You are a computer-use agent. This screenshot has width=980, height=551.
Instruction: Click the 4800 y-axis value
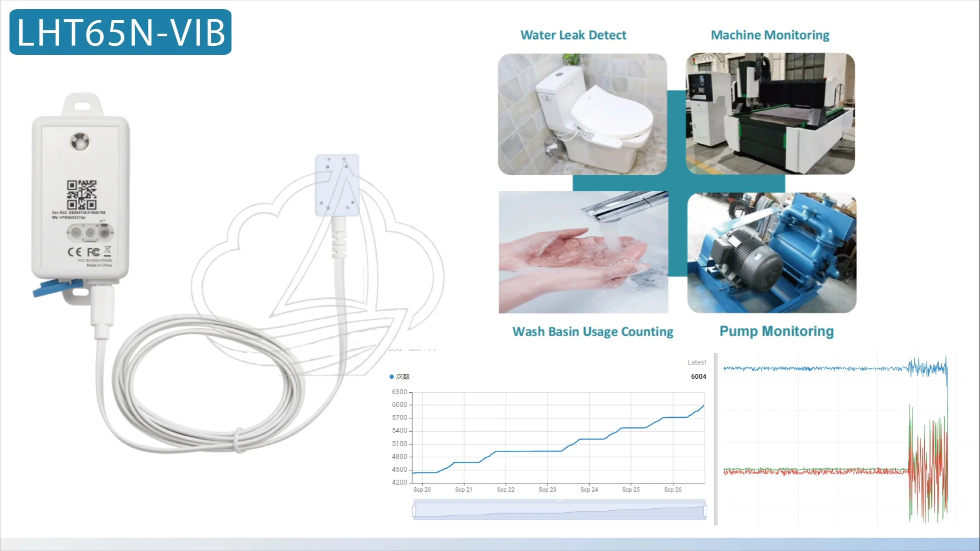[x=399, y=457]
